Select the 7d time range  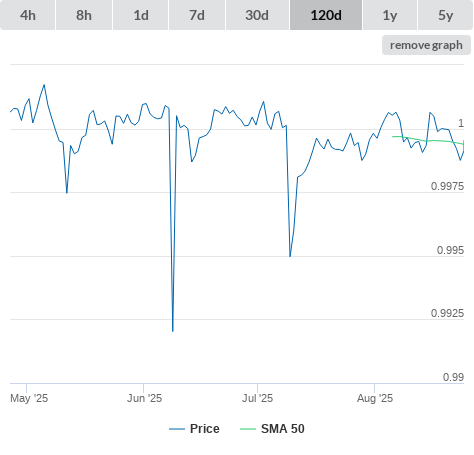197,15
